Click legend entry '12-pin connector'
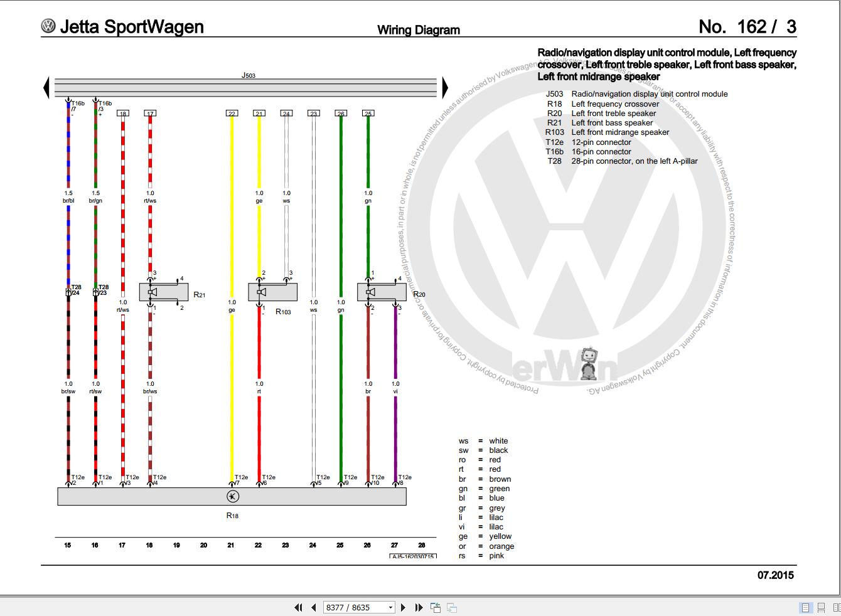This screenshot has height=616, width=841. 601,142
